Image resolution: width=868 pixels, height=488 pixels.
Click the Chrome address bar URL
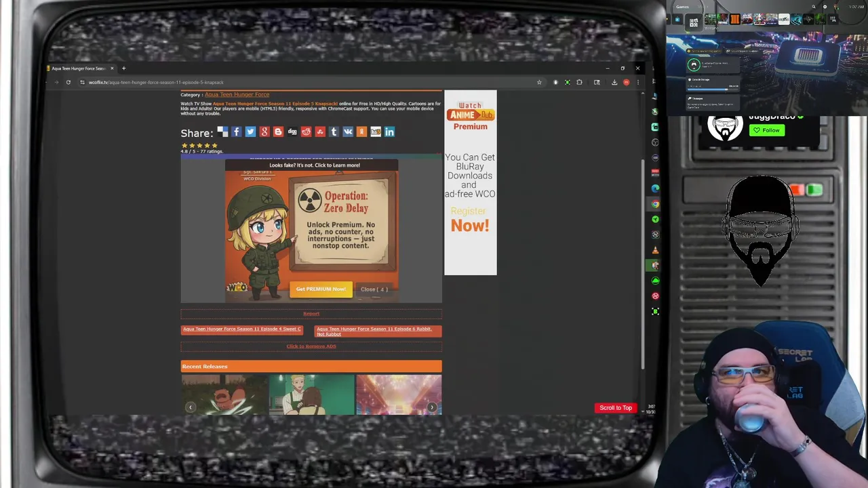coord(156,82)
